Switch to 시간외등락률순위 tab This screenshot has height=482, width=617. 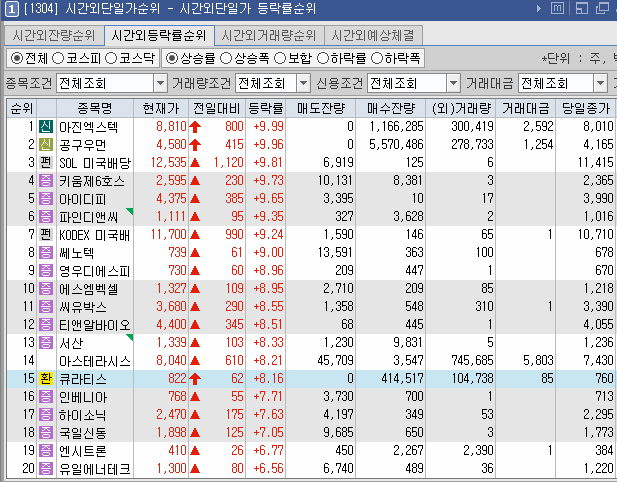pos(159,36)
